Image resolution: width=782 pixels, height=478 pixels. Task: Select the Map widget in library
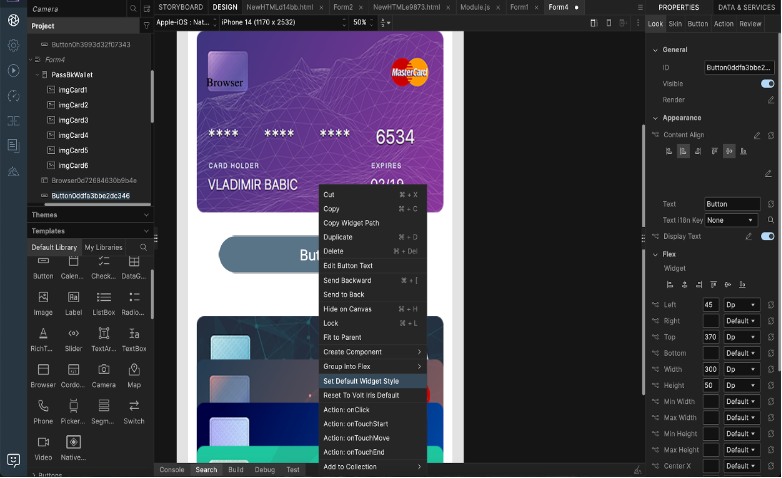click(x=134, y=376)
